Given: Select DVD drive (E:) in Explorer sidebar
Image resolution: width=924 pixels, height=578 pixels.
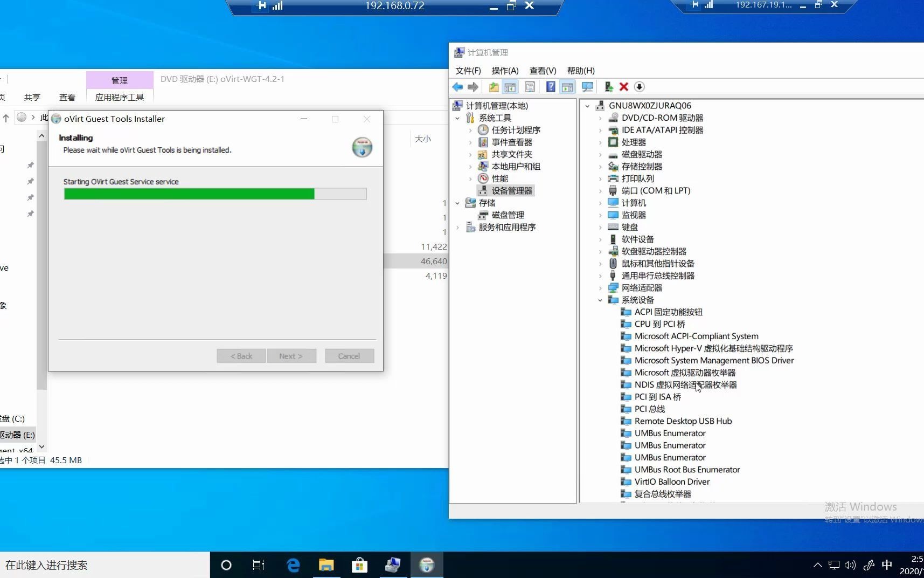Looking at the screenshot, I should pyautogui.click(x=17, y=435).
